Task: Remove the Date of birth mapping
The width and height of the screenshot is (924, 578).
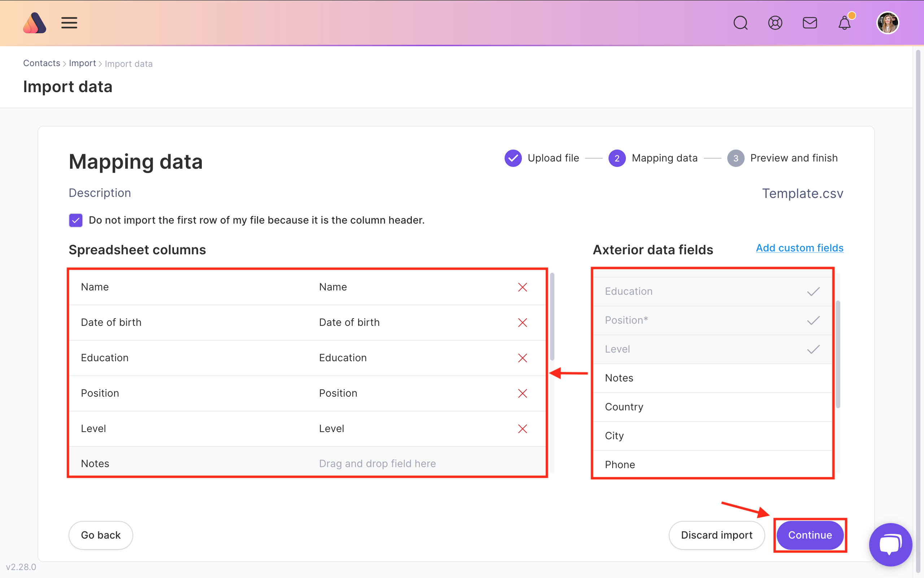Action: point(522,323)
